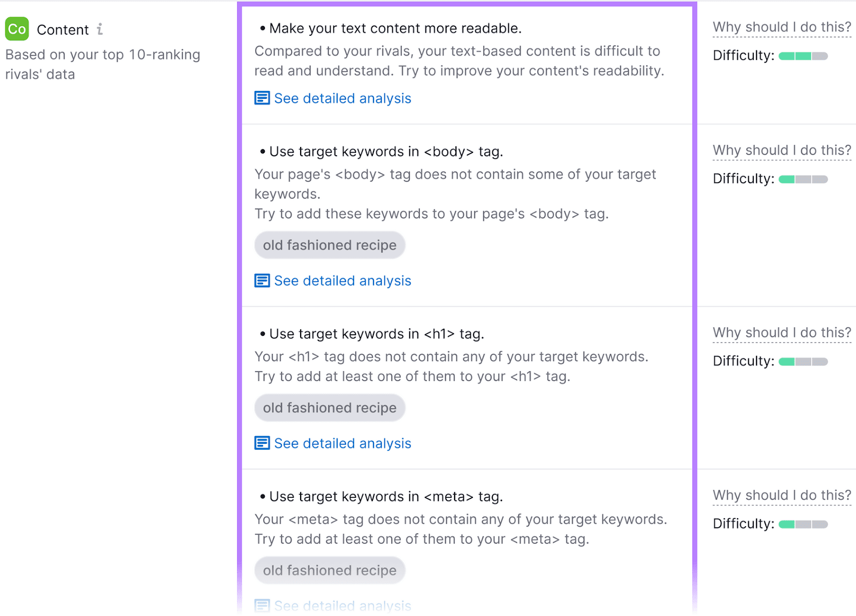The height and width of the screenshot is (616, 856).
Task: Select the bullet beside meta tag recommendation
Action: [262, 496]
